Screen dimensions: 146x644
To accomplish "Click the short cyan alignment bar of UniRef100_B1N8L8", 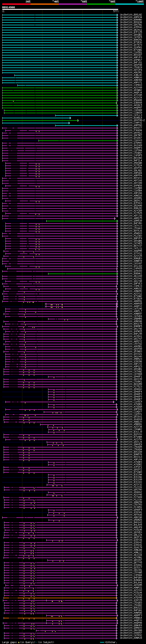I will (37, 118).
